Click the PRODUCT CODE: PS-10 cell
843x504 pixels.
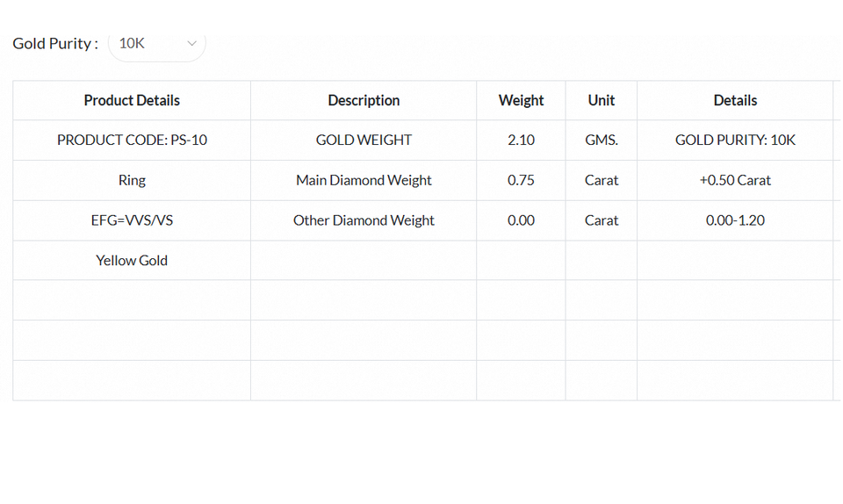[132, 140]
